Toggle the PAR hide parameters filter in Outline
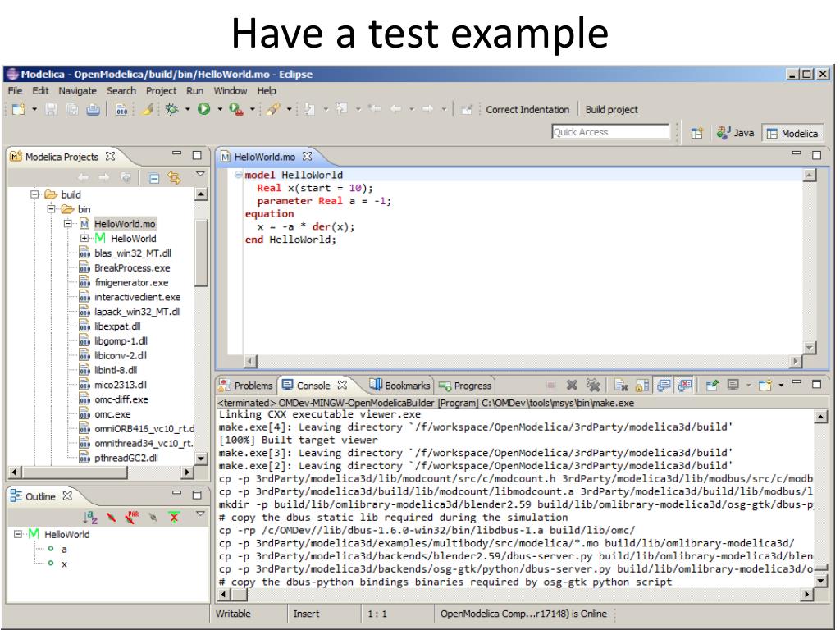 (132, 517)
